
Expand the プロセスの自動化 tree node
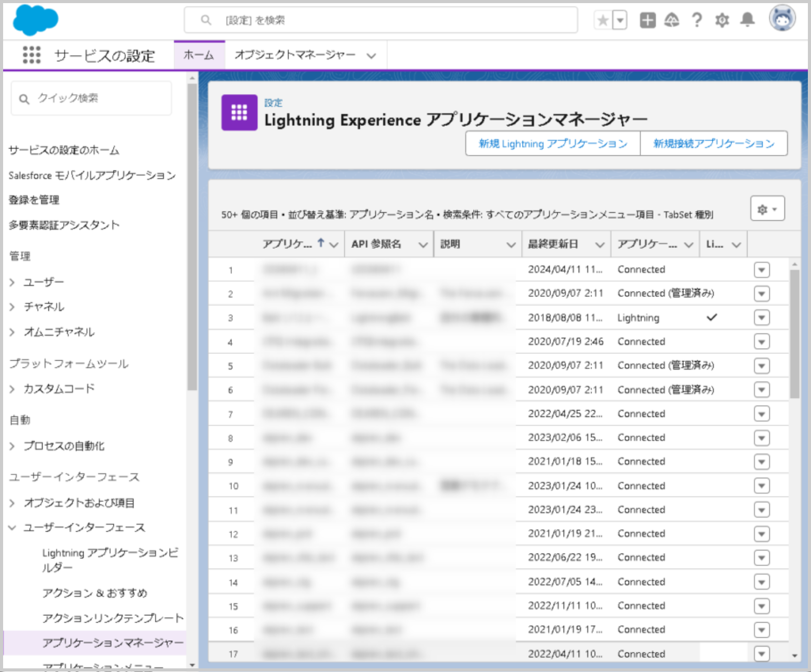(12, 446)
